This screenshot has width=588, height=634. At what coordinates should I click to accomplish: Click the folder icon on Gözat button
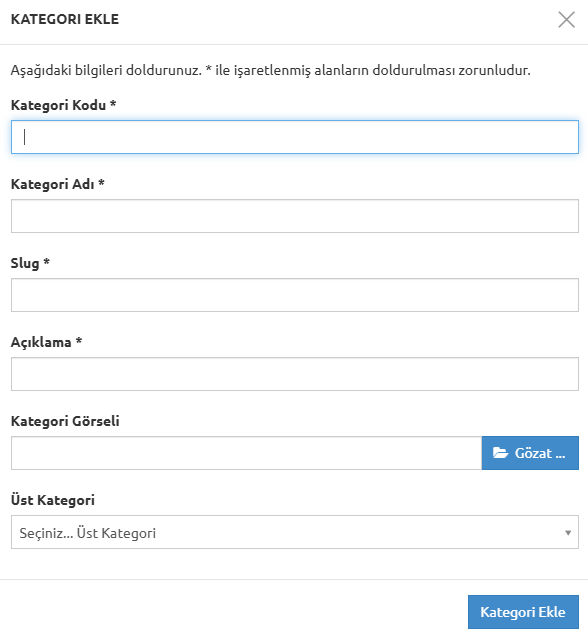(500, 453)
